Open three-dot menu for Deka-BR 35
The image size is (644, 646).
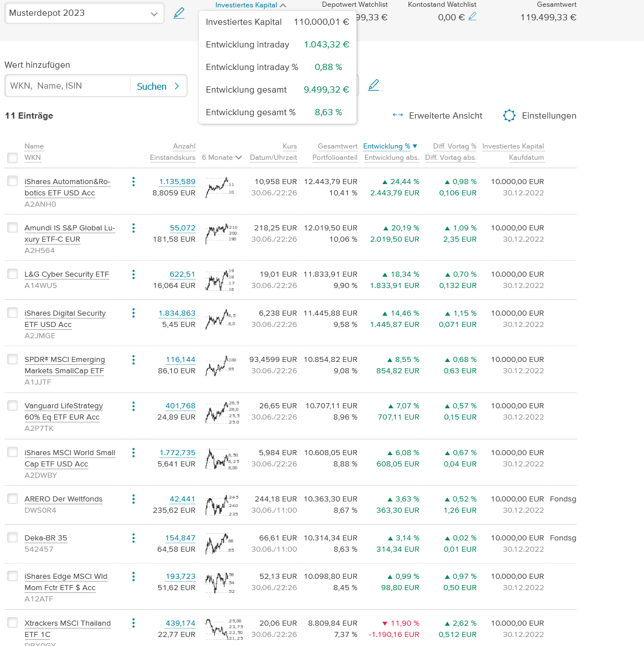point(133,538)
